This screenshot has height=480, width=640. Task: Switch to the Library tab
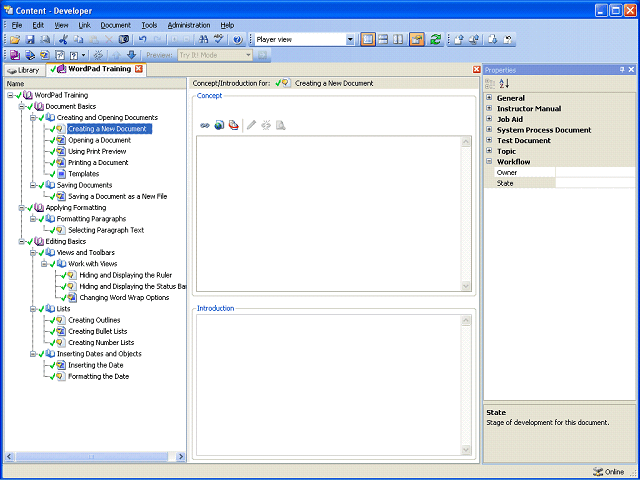(24, 70)
